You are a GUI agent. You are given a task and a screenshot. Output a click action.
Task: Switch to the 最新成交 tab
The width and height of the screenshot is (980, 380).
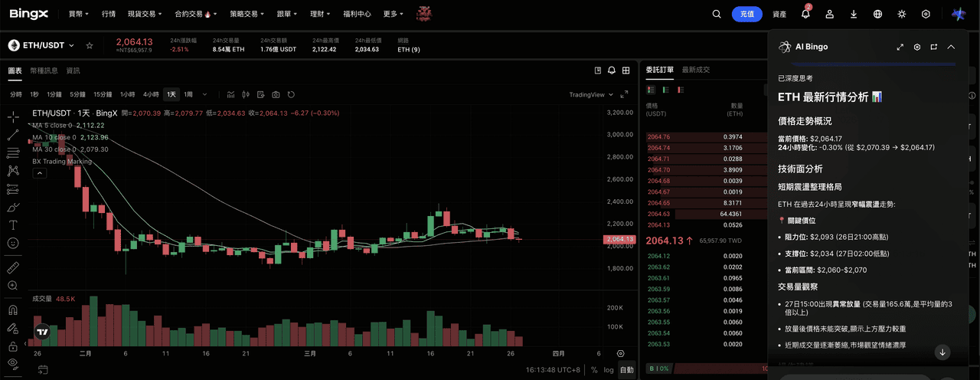pos(696,70)
